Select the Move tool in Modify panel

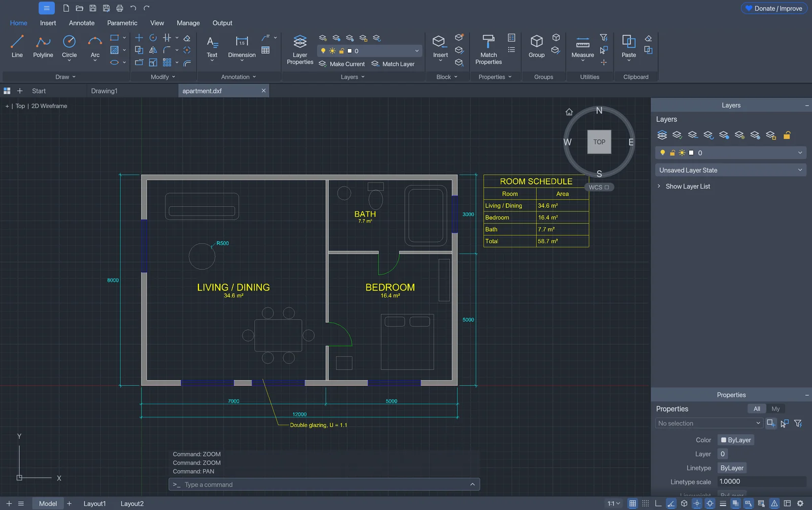139,38
